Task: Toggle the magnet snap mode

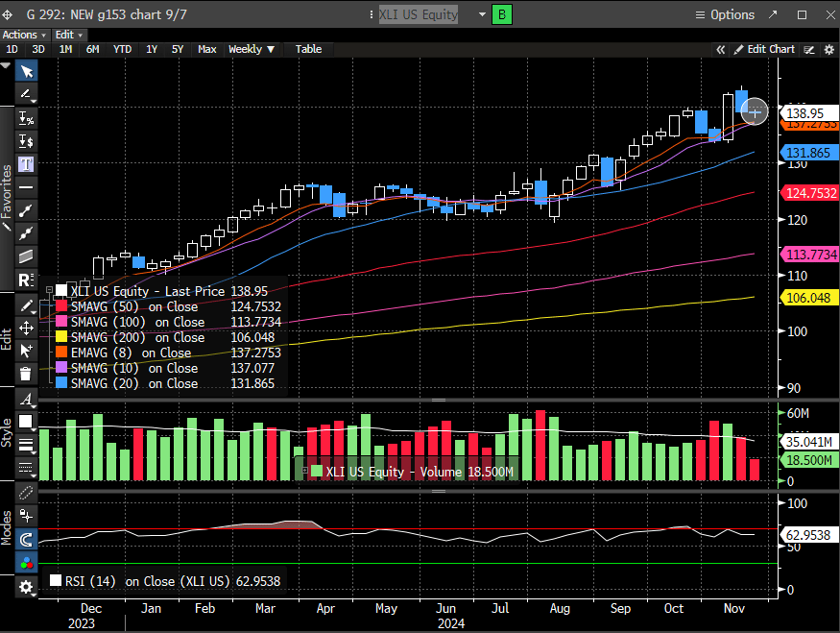Action: pos(26,539)
